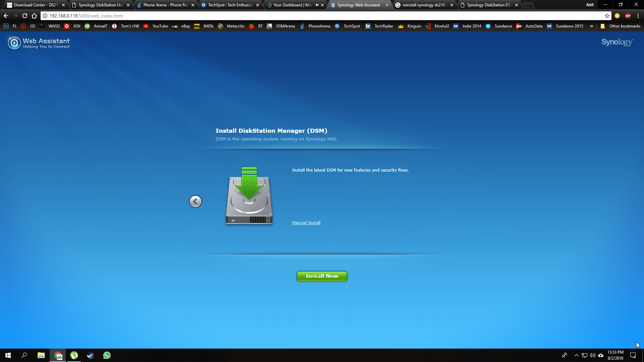Image resolution: width=644 pixels, height=362 pixels.
Task: Bookmark this page with star icon
Action: pyautogui.click(x=607, y=16)
